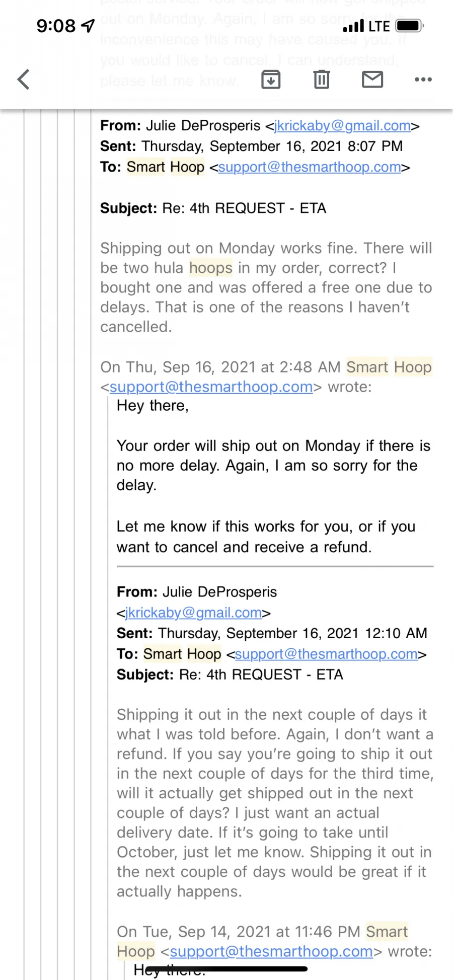This screenshot has width=453, height=980.
Task: Tap the back arrow icon
Action: tap(24, 80)
